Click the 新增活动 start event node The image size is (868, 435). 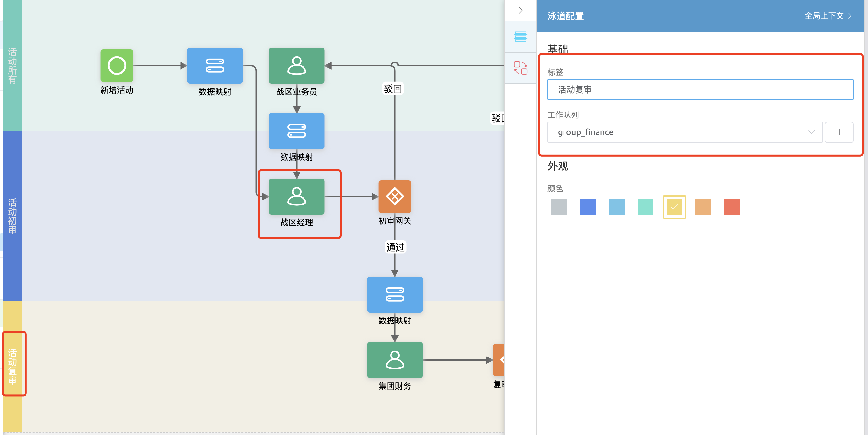(x=116, y=66)
